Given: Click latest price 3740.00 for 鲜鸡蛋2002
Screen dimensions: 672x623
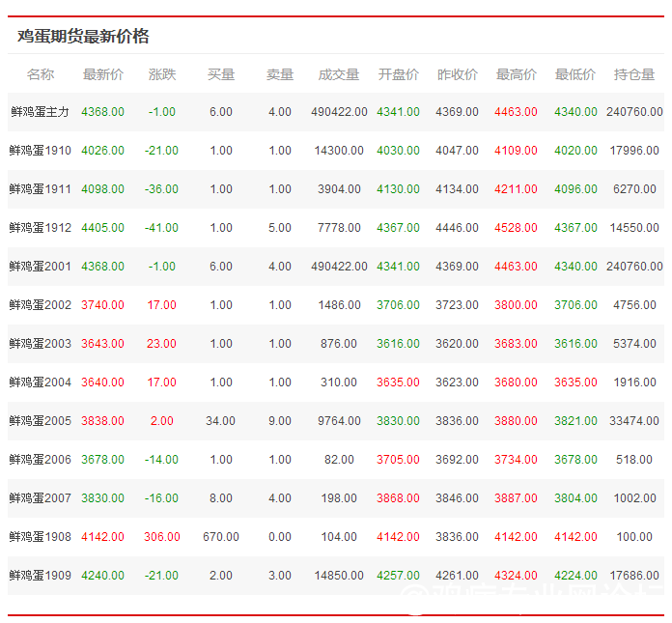Looking at the screenshot, I should point(103,305).
